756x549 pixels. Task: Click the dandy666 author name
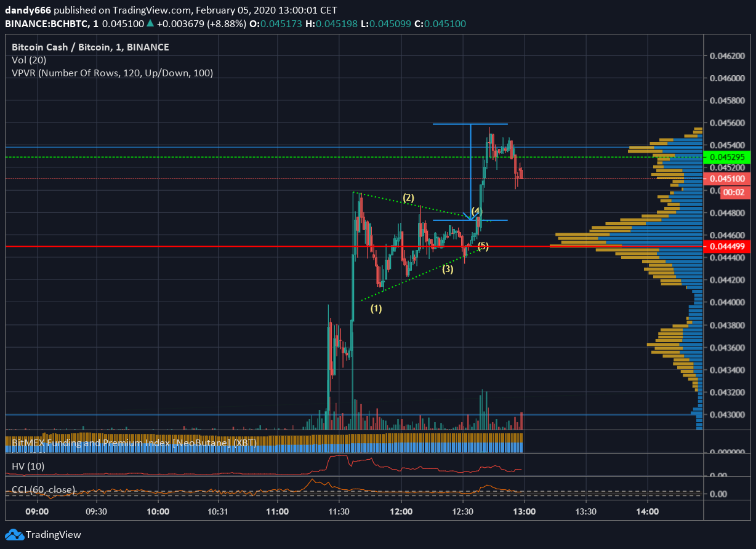click(28, 11)
